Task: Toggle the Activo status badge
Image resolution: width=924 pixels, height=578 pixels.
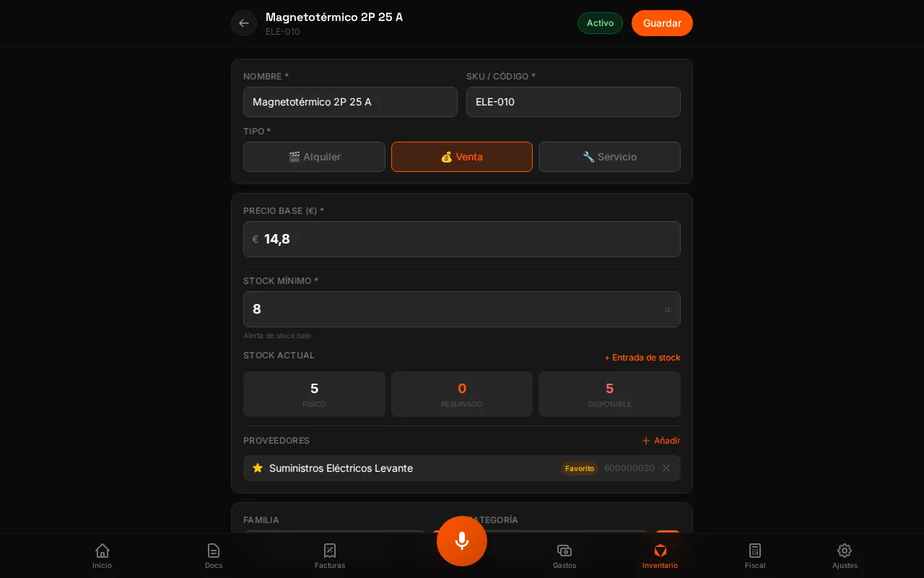Action: [x=600, y=23]
